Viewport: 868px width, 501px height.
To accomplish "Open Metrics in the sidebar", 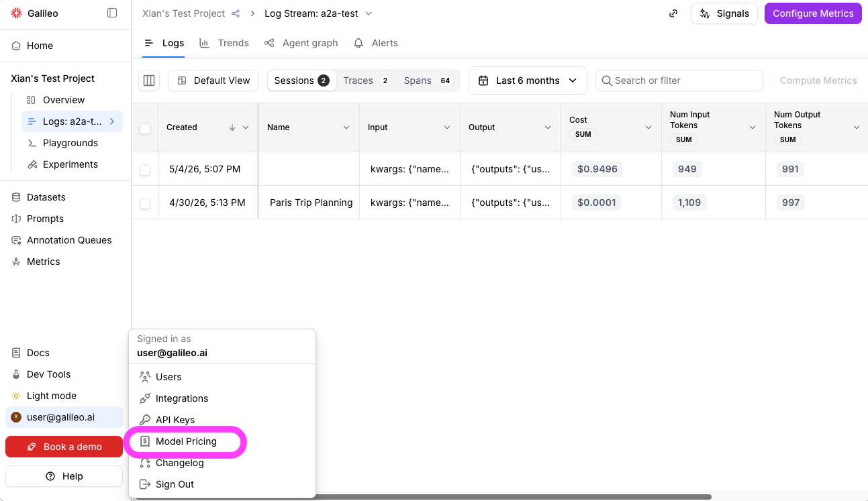I will [x=44, y=262].
